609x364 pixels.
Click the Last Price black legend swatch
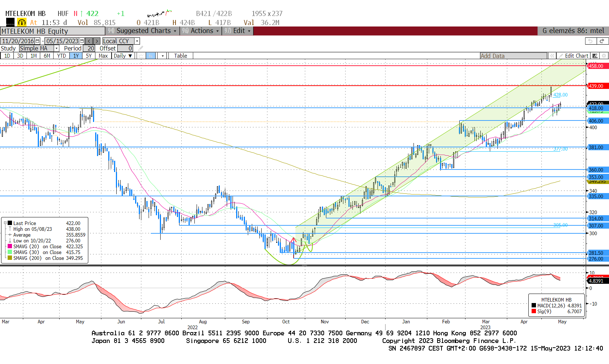10,223
